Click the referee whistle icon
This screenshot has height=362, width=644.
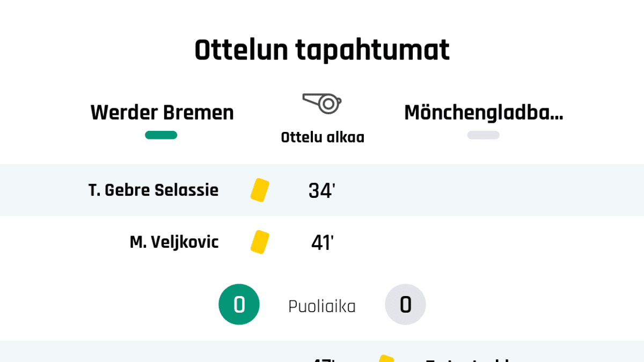click(x=322, y=104)
